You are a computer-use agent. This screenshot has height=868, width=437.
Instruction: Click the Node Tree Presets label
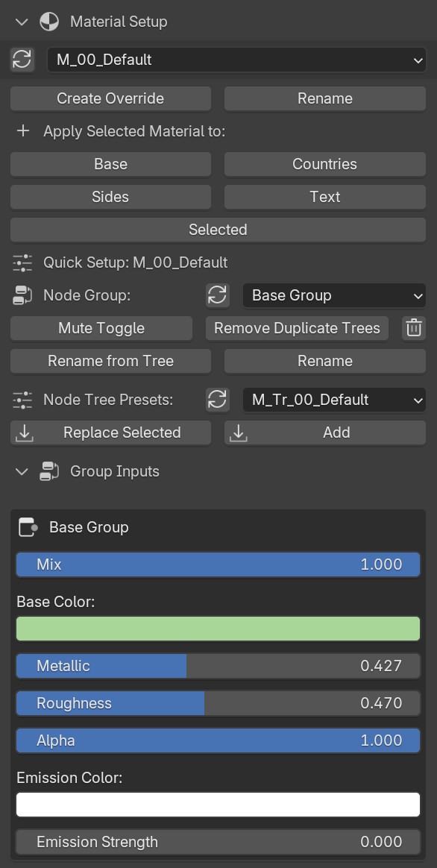[108, 400]
